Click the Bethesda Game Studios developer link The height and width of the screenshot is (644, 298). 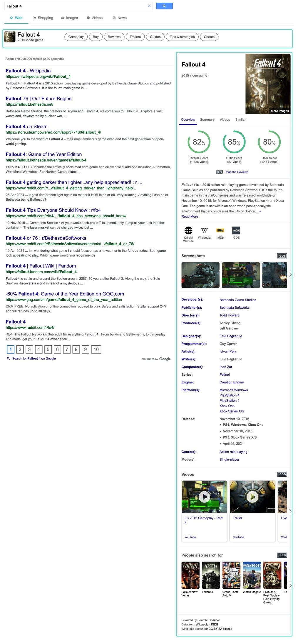(x=238, y=300)
